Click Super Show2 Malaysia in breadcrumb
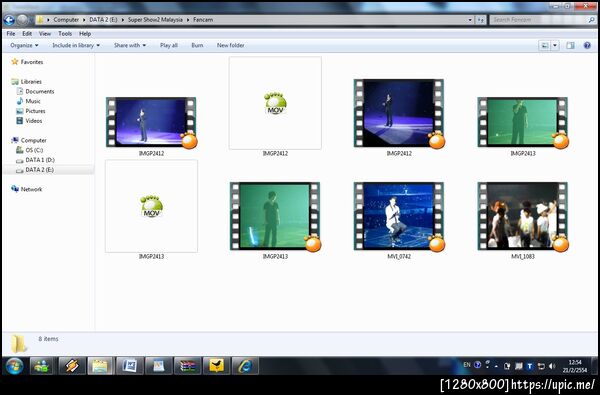 [x=155, y=20]
